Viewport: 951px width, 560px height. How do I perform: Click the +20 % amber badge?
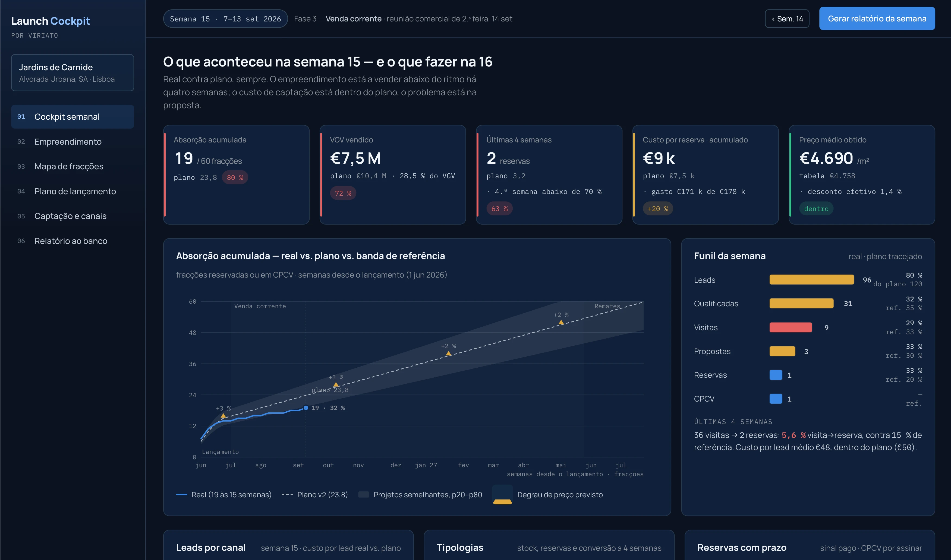point(657,209)
